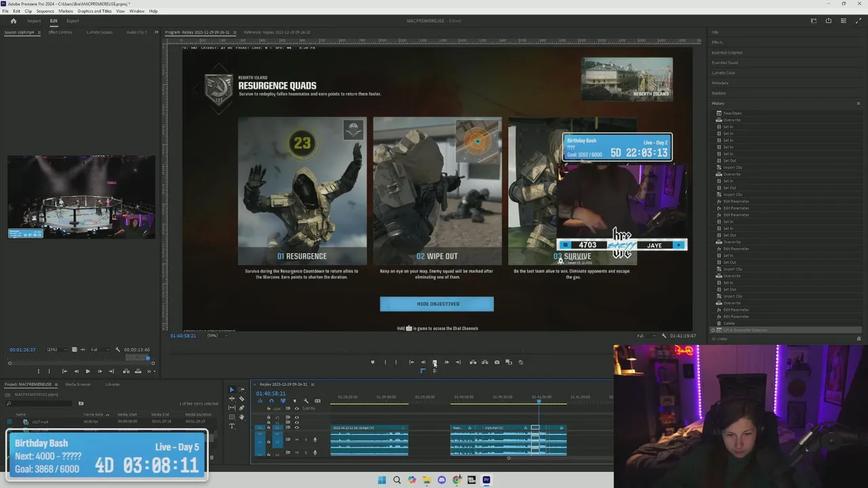The image size is (868, 488).
Task: Mark In point in Program monitor
Action: [x=385, y=362]
